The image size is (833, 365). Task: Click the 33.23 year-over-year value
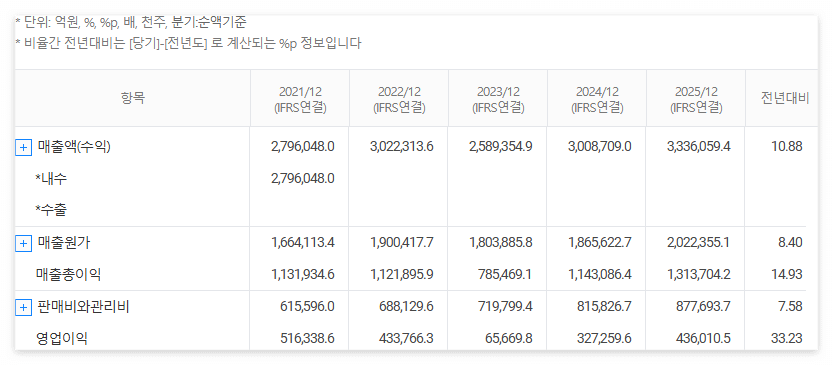787,338
